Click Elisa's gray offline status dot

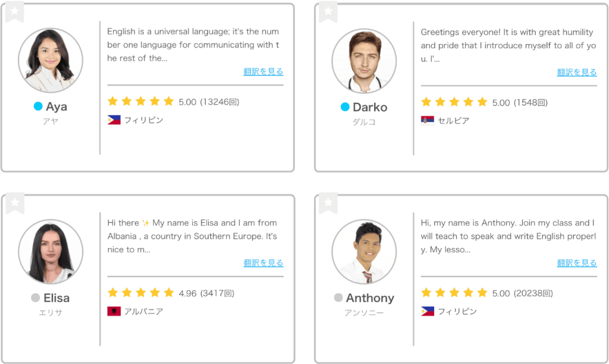pos(36,298)
